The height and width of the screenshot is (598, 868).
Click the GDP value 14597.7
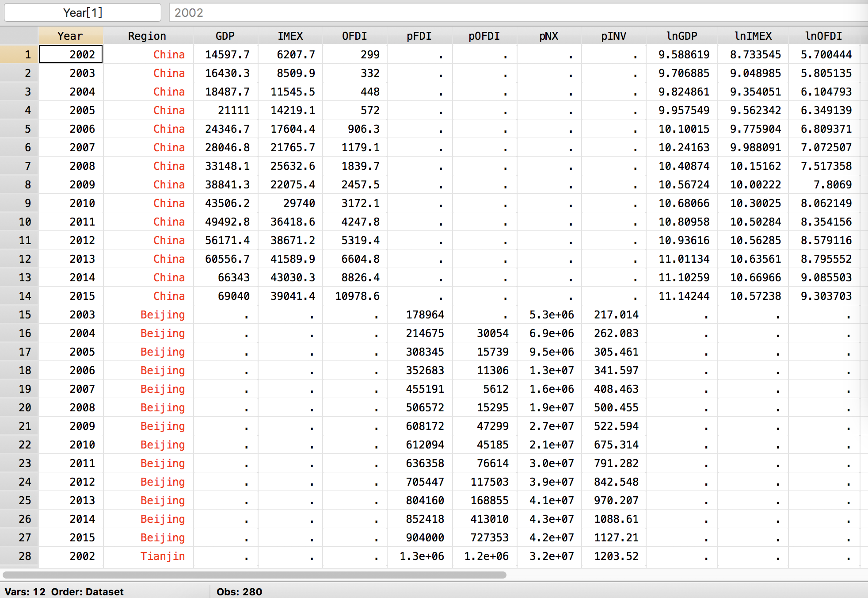pyautogui.click(x=227, y=54)
